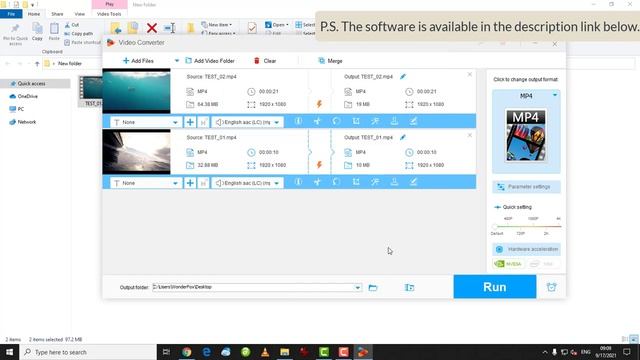
Task: Rename output TEST_01.mp4 with pencil icon
Action: (x=403, y=137)
